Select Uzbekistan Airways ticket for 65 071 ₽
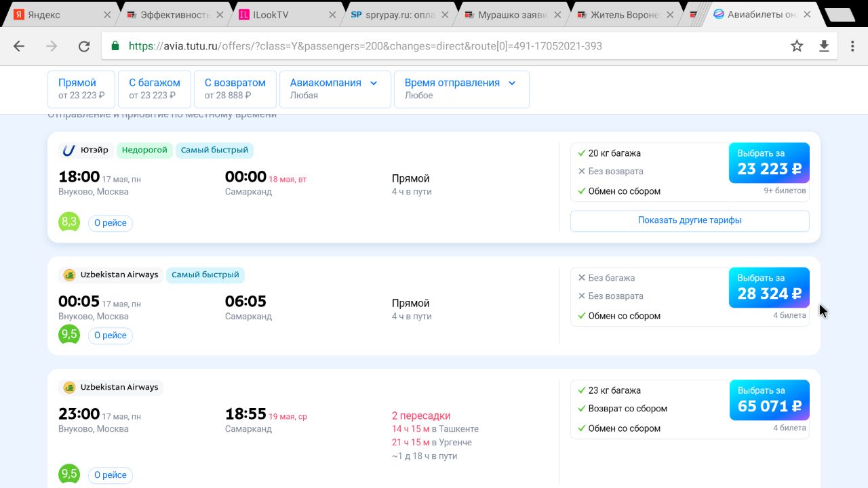Viewport: 868px width, 488px height. (769, 400)
